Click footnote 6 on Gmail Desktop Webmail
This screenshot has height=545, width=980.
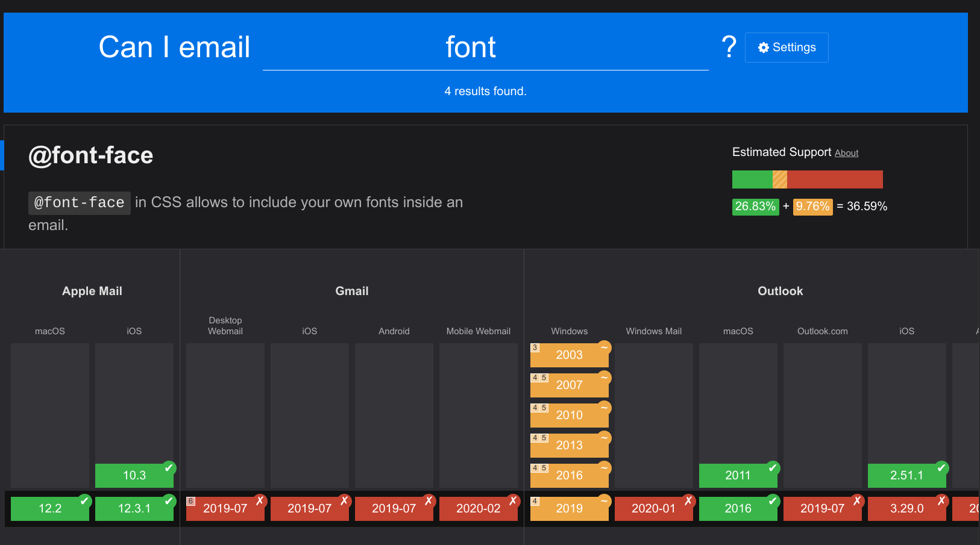190,501
